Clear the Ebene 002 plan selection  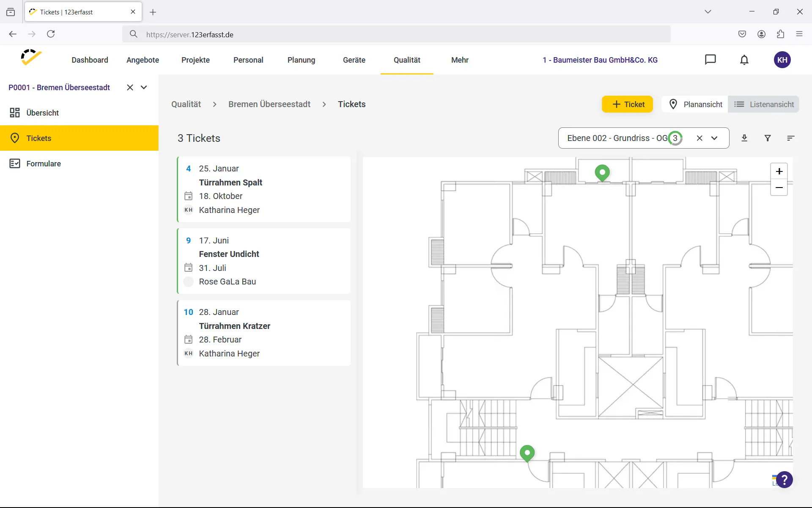(x=700, y=138)
